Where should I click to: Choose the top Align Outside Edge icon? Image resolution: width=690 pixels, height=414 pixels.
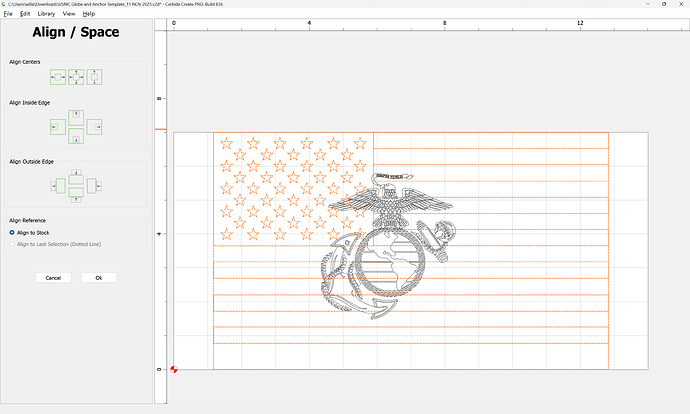(x=76, y=174)
